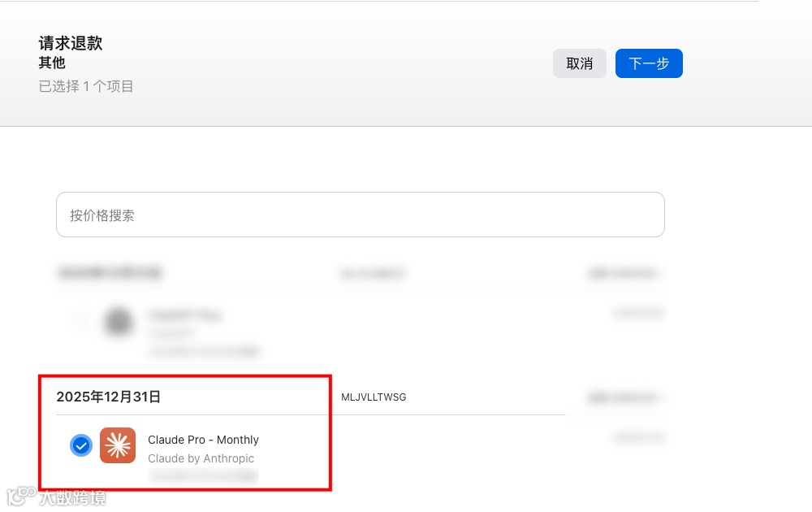Viewport: 812px width, 512px height.
Task: Click the 其他 refund reason label
Action: (52, 63)
